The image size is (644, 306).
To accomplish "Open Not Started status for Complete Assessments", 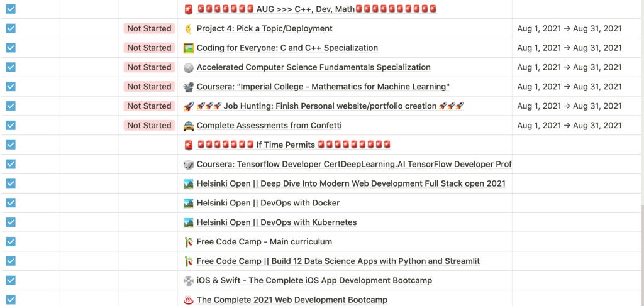I will click(149, 126).
